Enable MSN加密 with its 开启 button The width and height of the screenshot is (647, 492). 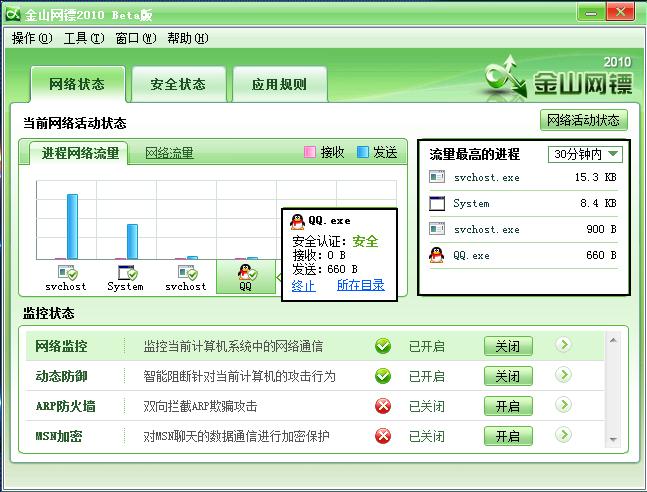508,436
